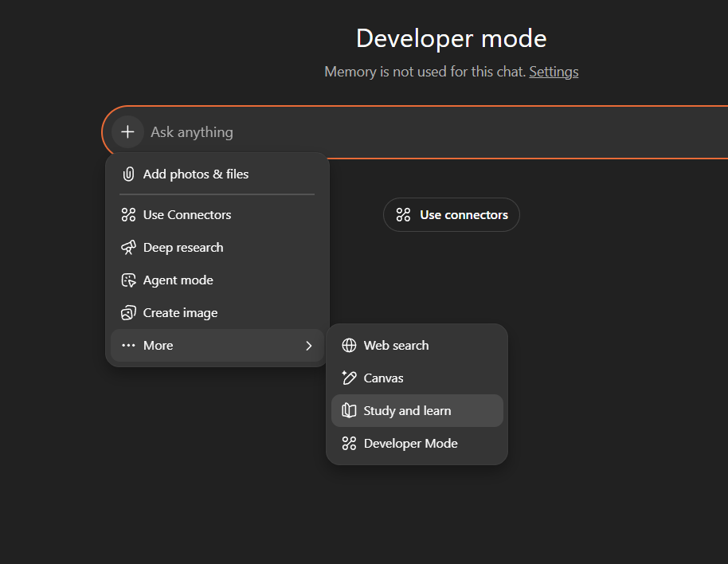Select the Canvas pencil icon
The image size is (728, 564).
349,378
